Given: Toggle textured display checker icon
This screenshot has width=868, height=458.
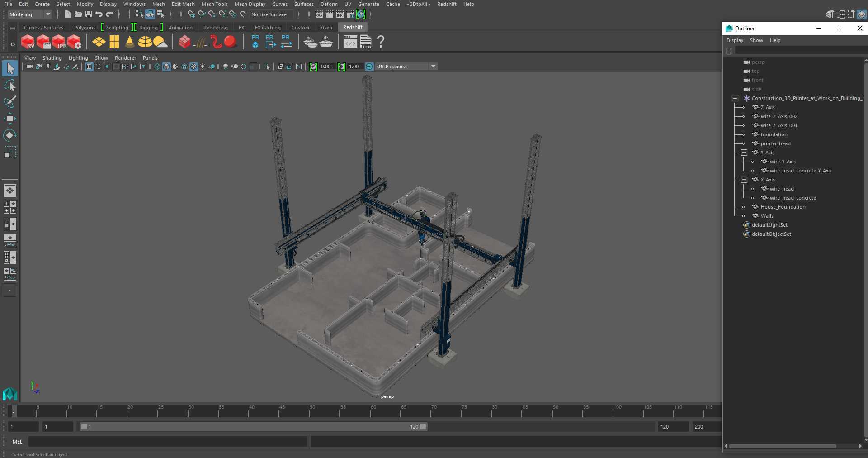Looking at the screenshot, I should [193, 67].
